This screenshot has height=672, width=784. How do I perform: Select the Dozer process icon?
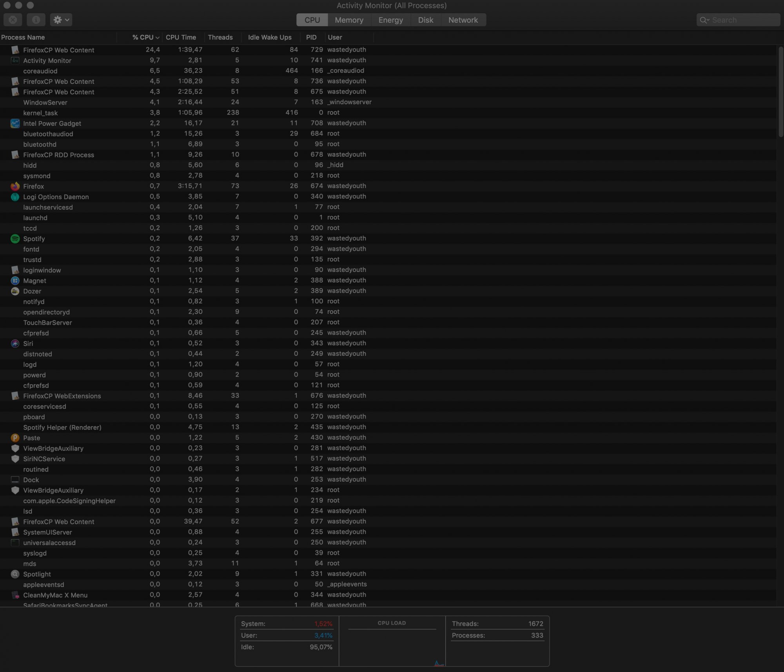[x=15, y=291]
